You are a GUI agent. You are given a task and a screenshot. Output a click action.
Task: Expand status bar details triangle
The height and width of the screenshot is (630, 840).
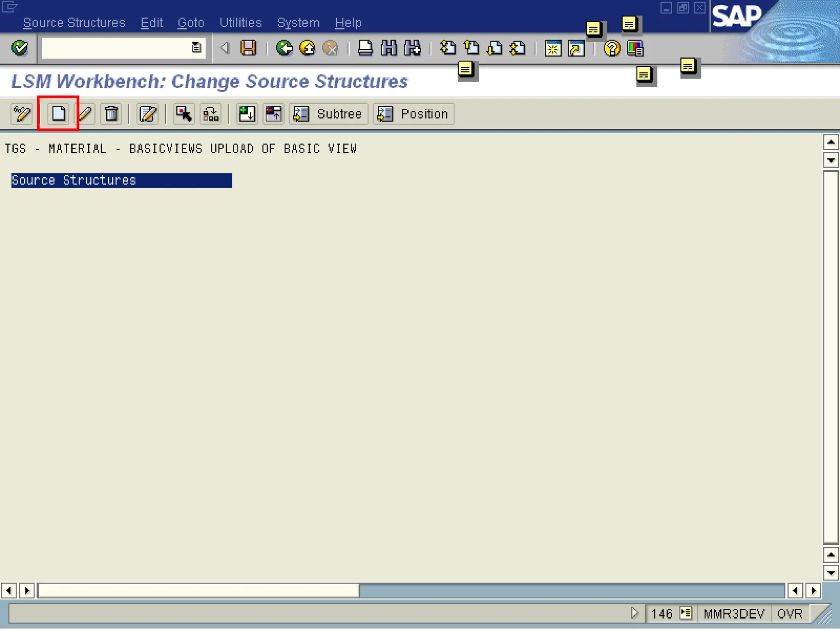[x=634, y=613]
